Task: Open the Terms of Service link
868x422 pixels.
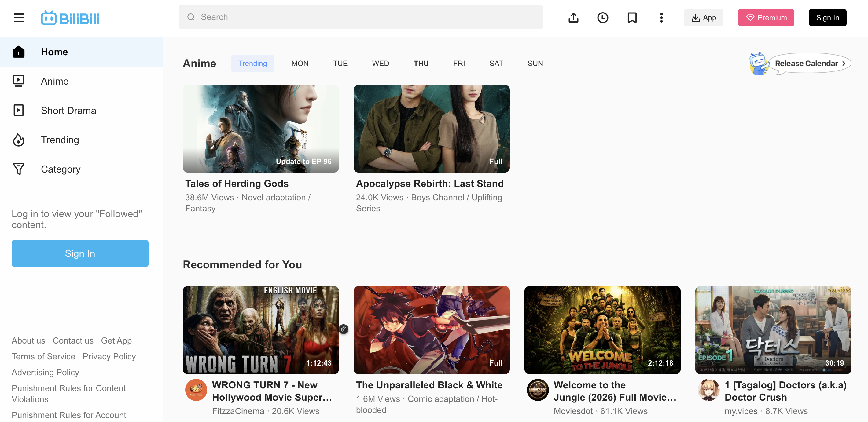Action: [43, 356]
